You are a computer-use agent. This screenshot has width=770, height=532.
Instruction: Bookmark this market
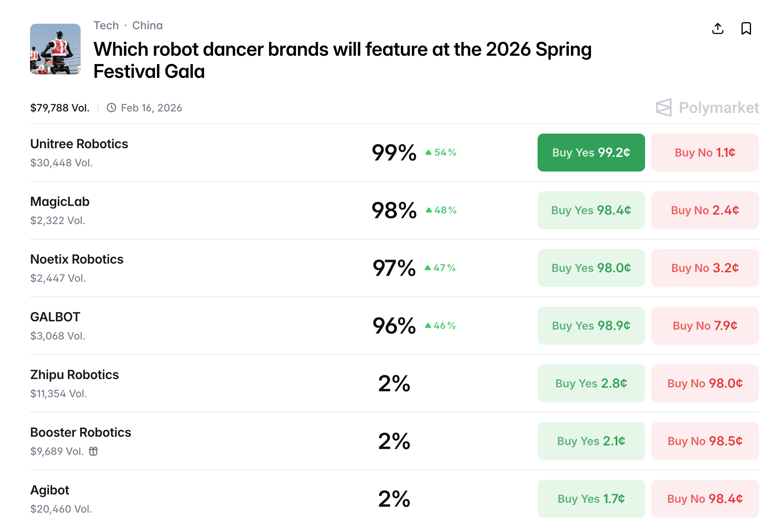coord(746,28)
